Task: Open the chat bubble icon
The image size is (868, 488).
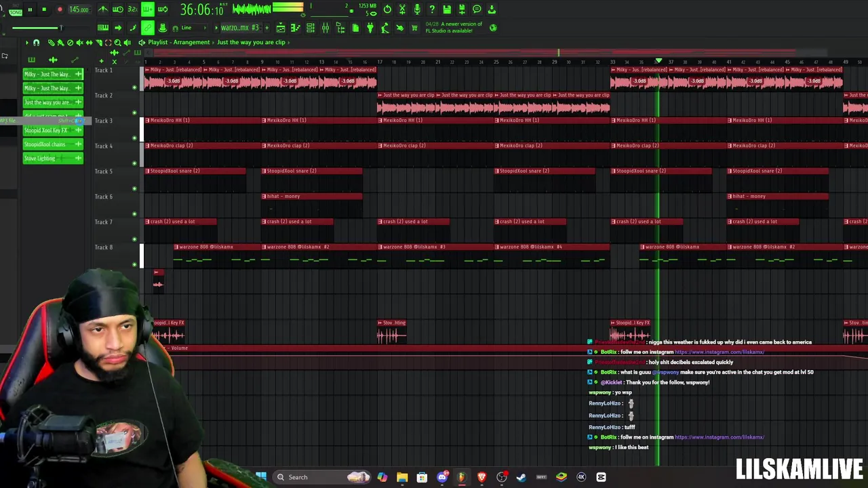Action: [x=477, y=9]
